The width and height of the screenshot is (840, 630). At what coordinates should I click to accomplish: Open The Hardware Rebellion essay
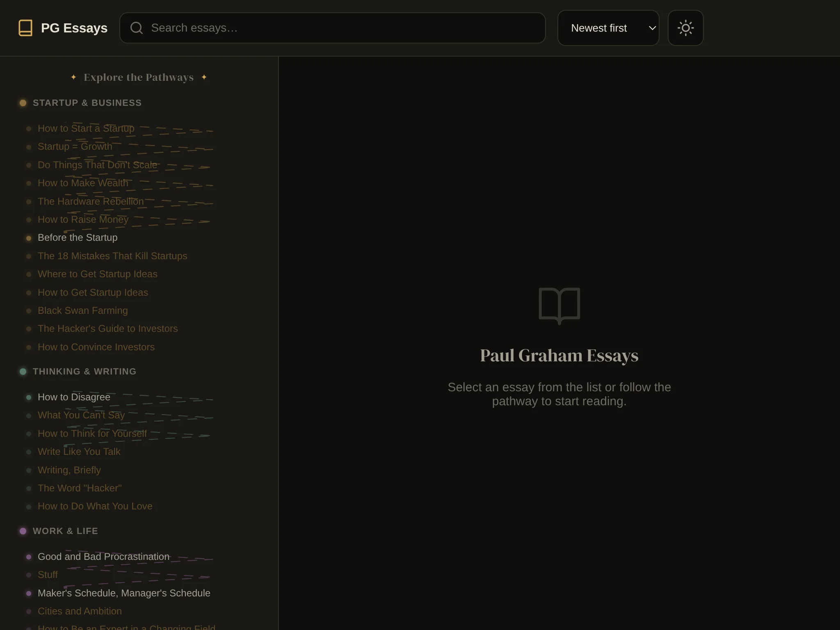(x=91, y=201)
